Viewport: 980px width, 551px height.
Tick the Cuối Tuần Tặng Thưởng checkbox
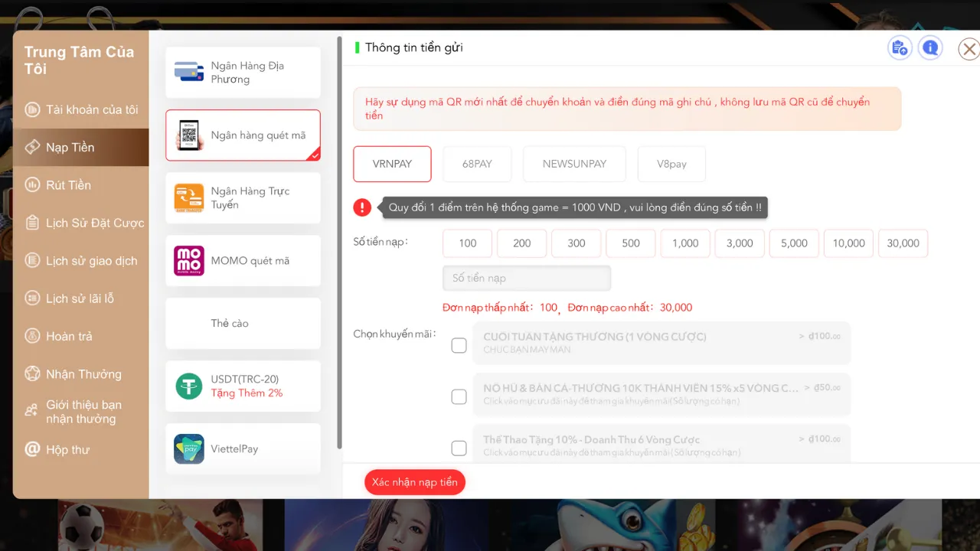(459, 346)
